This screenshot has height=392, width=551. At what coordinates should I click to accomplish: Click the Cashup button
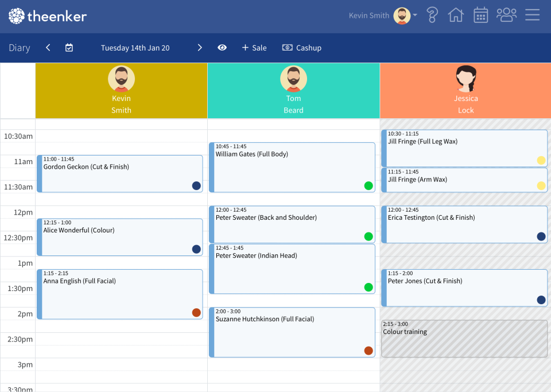pos(302,48)
